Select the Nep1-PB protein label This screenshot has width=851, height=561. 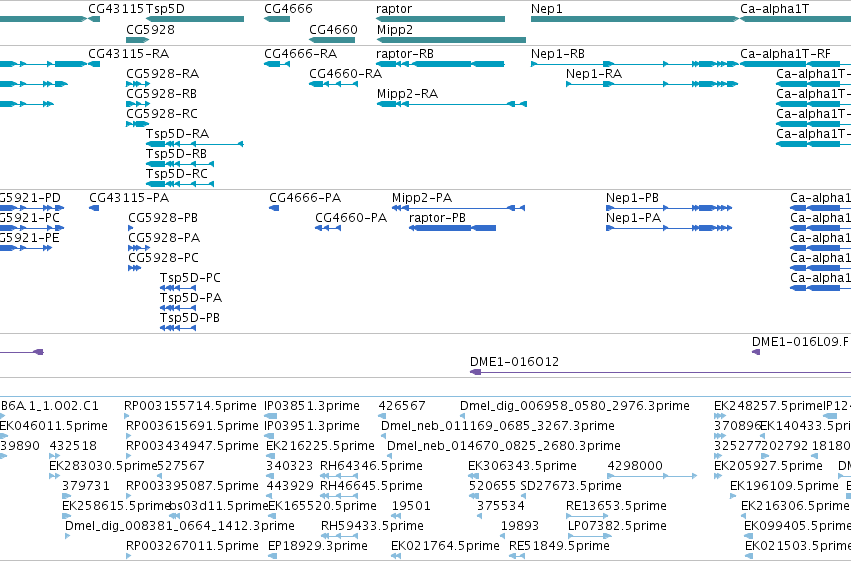point(632,198)
